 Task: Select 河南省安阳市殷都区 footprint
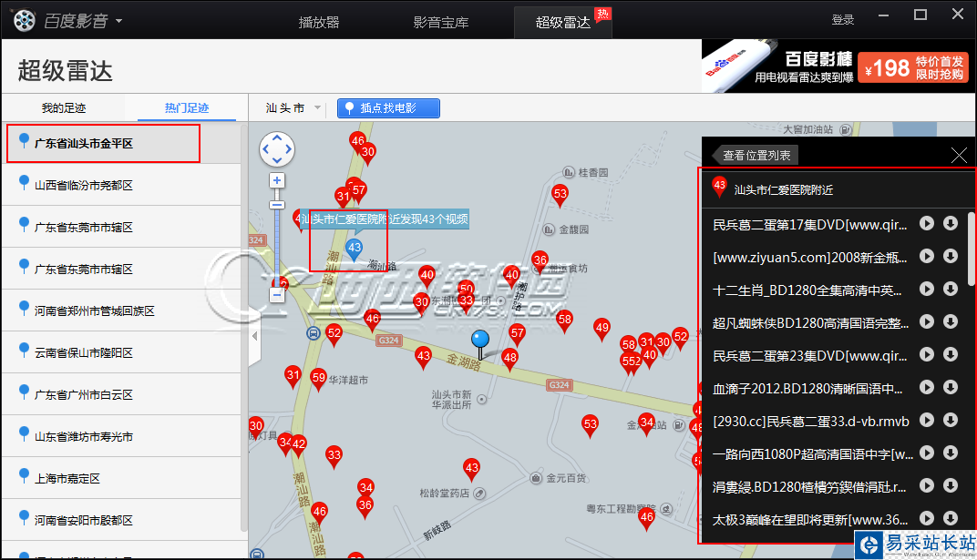[121, 520]
